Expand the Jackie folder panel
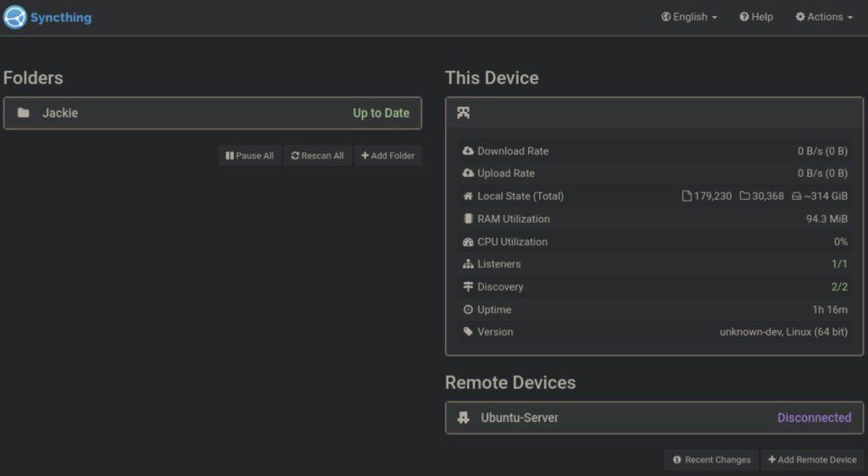This screenshot has width=868, height=476. point(213,113)
